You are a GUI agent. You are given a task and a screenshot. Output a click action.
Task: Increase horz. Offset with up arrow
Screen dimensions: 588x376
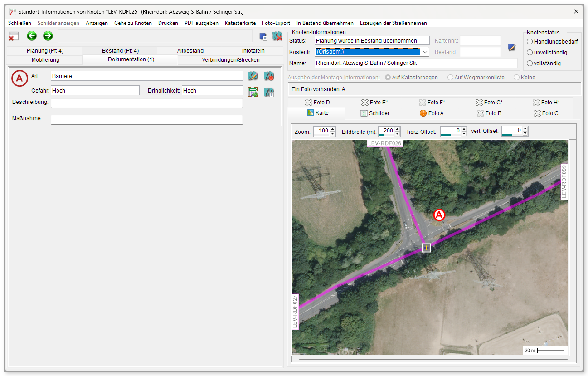coord(464,129)
